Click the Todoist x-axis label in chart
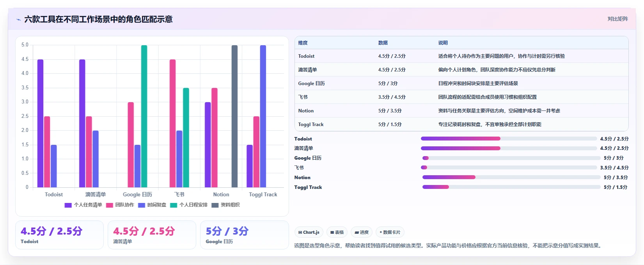 point(54,194)
